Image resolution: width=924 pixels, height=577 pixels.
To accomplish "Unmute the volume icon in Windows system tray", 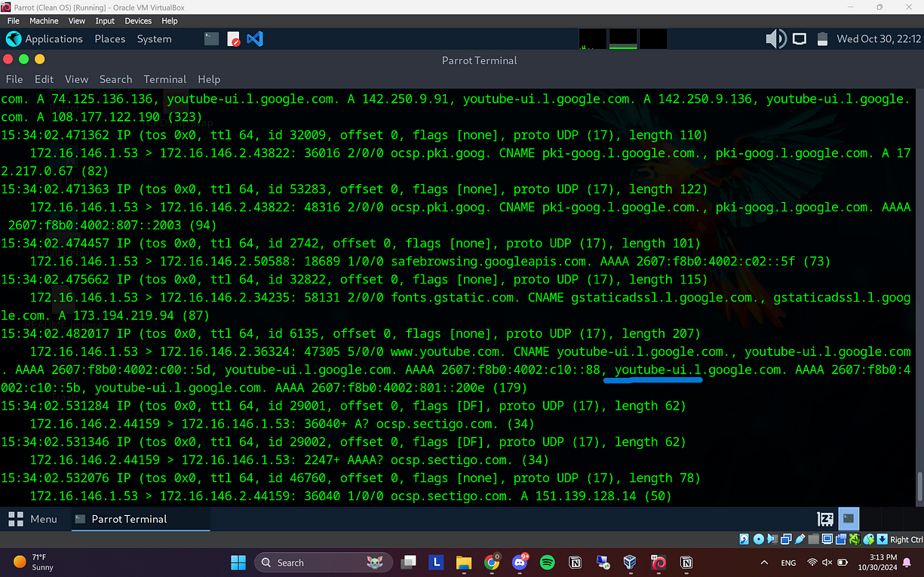I will coord(826,563).
